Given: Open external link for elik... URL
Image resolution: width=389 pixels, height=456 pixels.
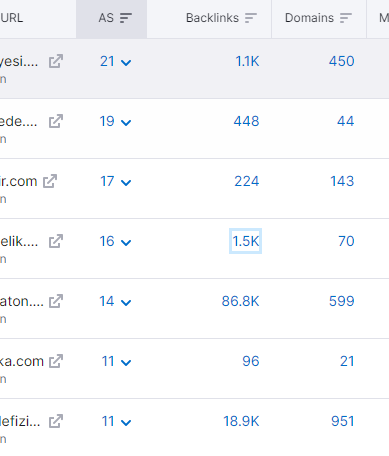Looking at the screenshot, I should 56,241.
